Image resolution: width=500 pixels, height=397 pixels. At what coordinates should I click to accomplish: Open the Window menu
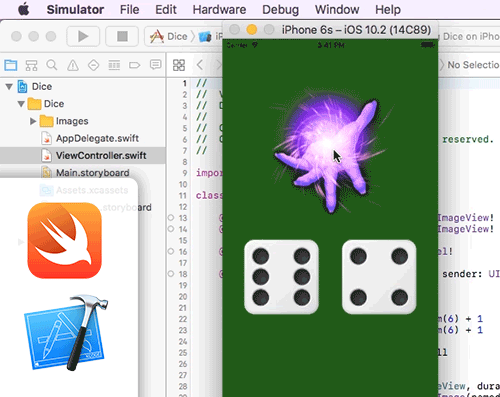click(337, 9)
